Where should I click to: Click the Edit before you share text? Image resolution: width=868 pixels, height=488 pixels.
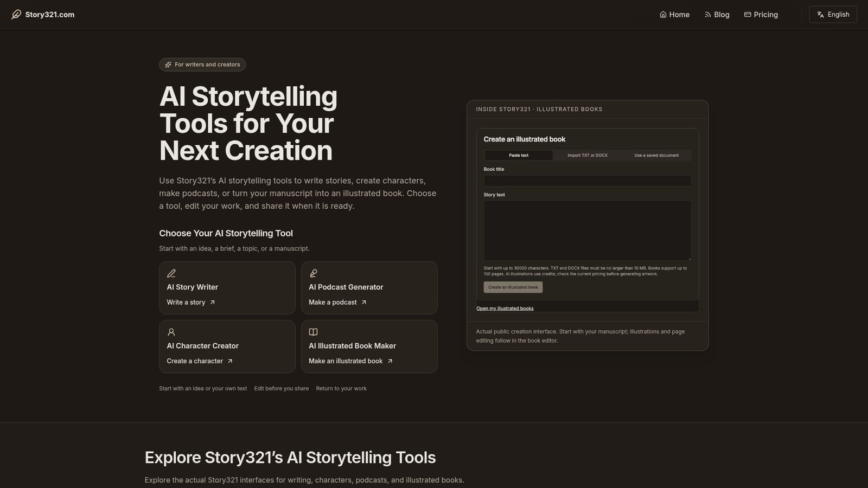point(282,389)
